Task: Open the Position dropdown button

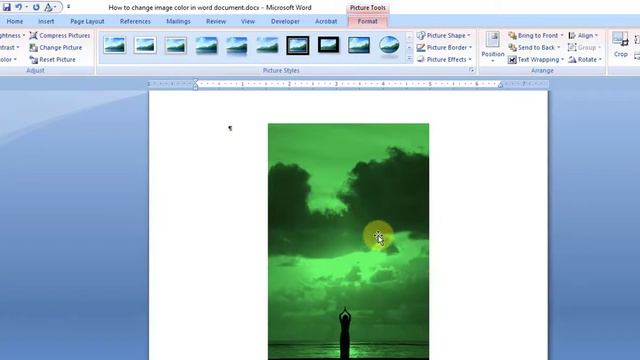Action: [x=493, y=47]
